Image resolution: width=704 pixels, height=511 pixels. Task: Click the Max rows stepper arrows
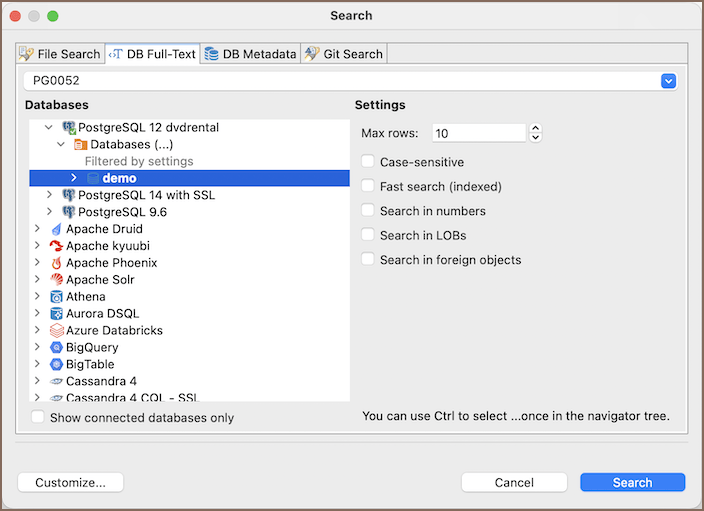535,133
